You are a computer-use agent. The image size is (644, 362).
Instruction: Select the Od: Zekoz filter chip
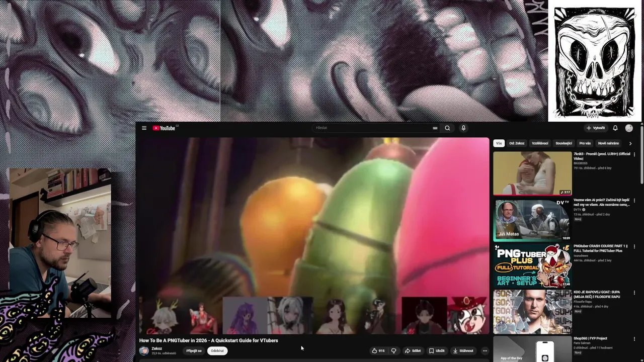[517, 143]
